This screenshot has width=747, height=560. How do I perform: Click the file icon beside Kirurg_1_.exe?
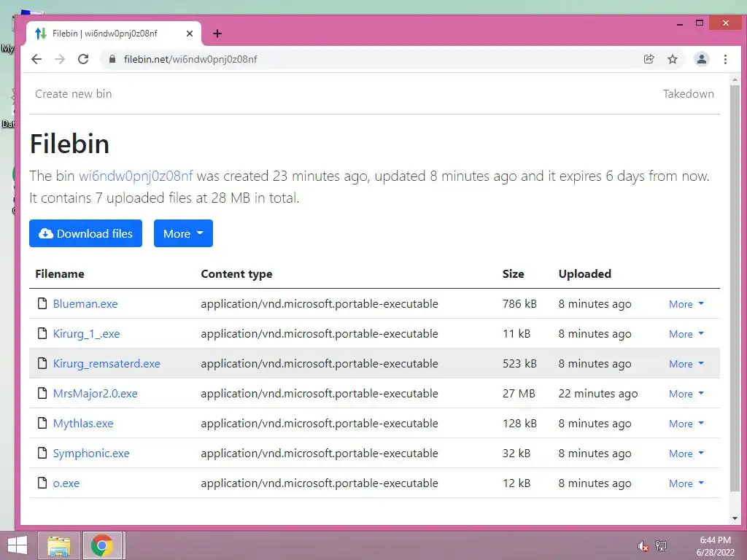[x=42, y=333]
